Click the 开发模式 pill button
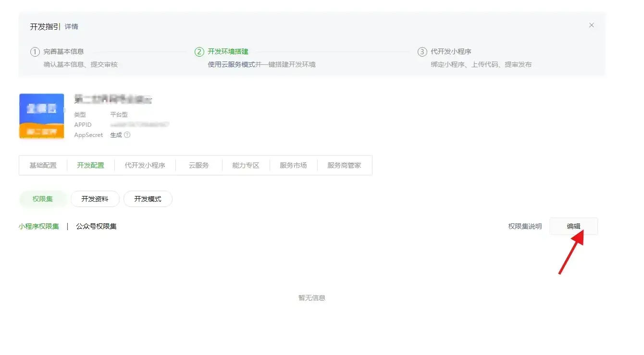644x355 pixels. coord(148,199)
